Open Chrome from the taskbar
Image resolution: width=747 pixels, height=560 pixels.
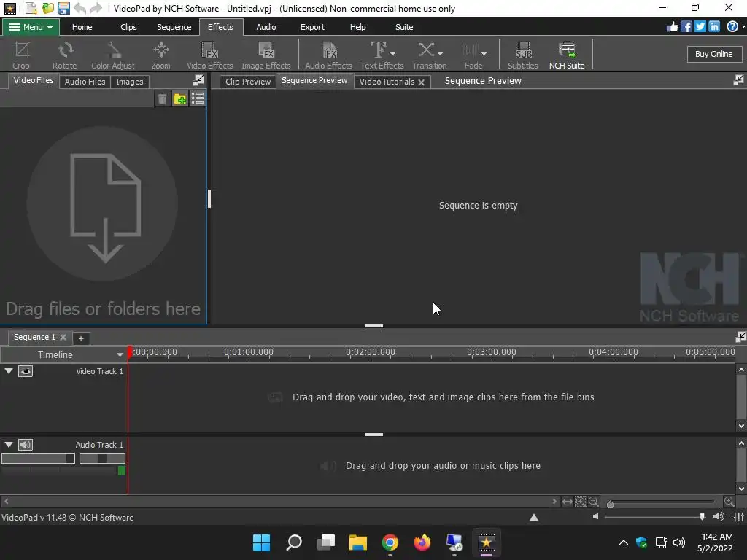390,542
